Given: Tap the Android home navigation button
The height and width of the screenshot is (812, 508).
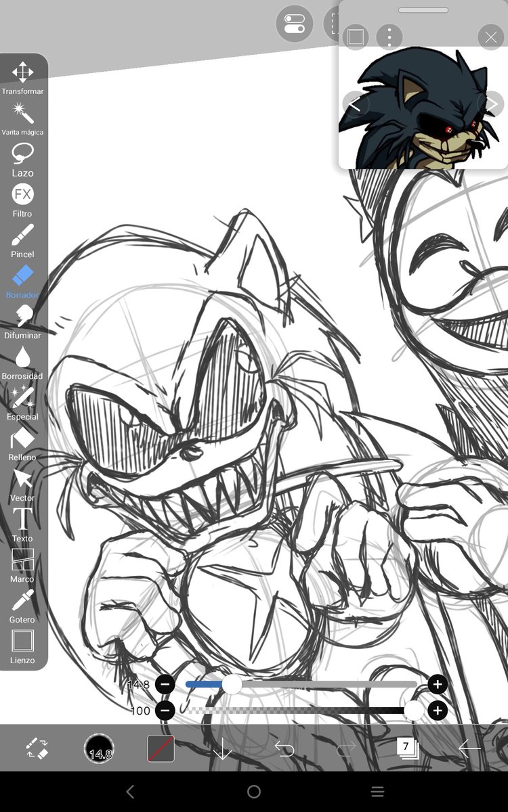Looking at the screenshot, I should coord(254,792).
